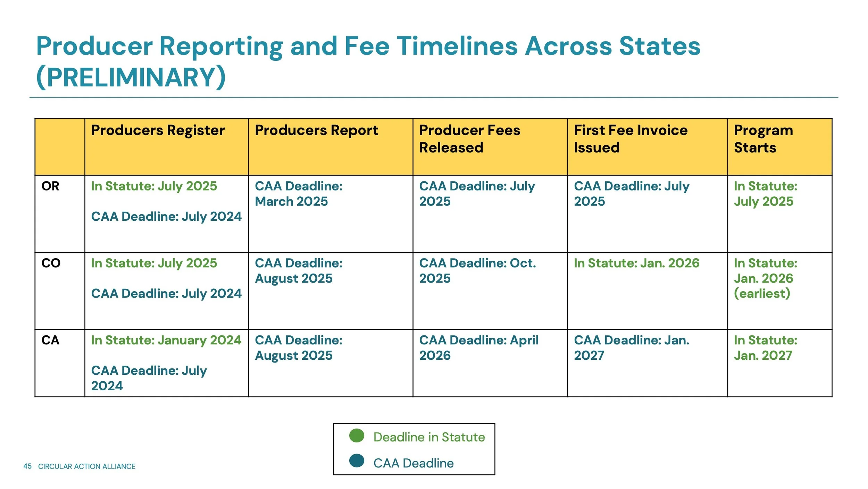The image size is (868, 489).
Task: Select the Producers Report column header
Action: pos(316,130)
